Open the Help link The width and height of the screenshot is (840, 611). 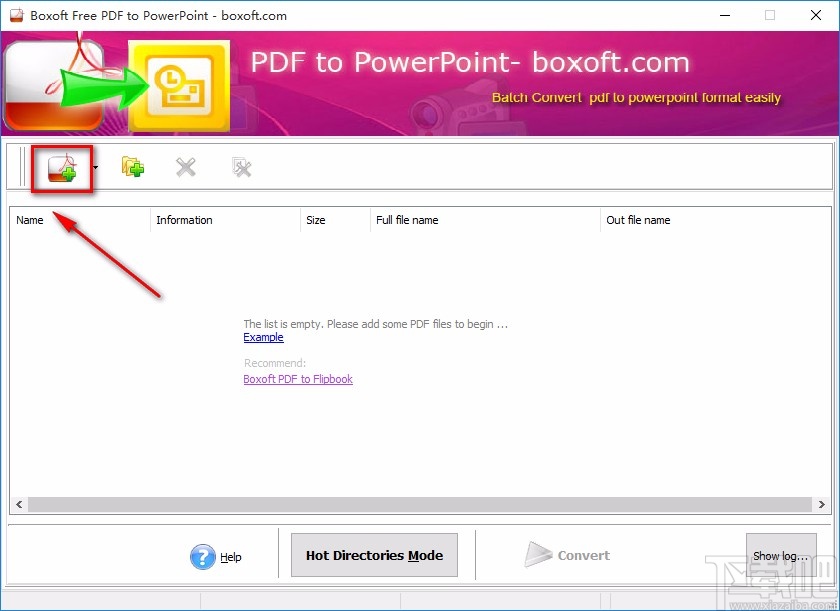coord(231,557)
